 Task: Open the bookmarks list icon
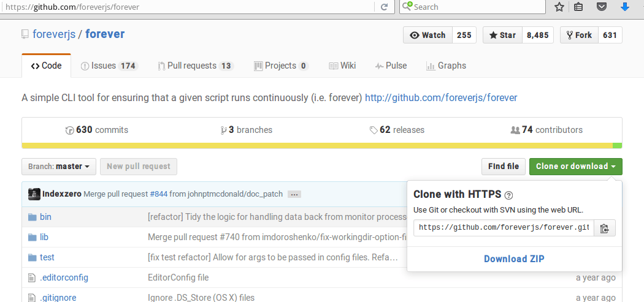[578, 7]
